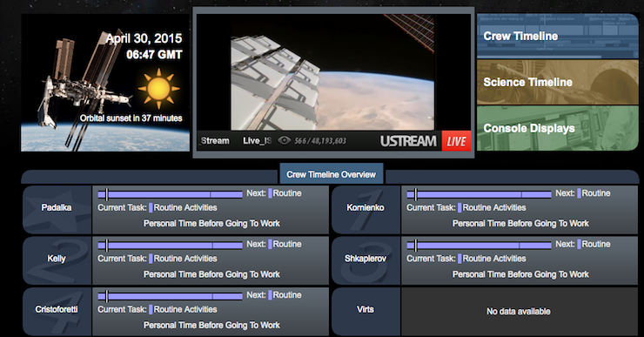Select the Kelly crew card
Screen dimensions: 644x337
[x=57, y=260]
